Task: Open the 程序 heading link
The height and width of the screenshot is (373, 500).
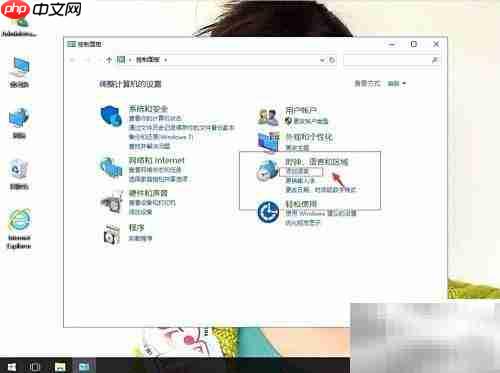Action: [x=136, y=228]
